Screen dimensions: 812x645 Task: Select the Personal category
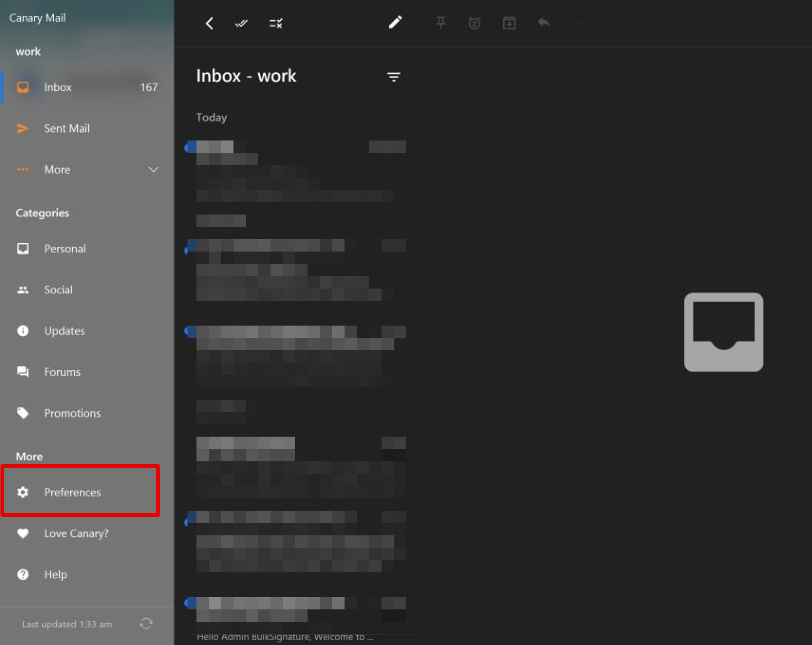click(87, 249)
